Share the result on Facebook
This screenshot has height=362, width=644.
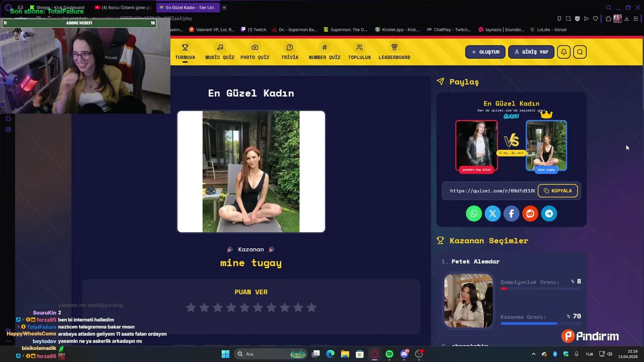(511, 214)
